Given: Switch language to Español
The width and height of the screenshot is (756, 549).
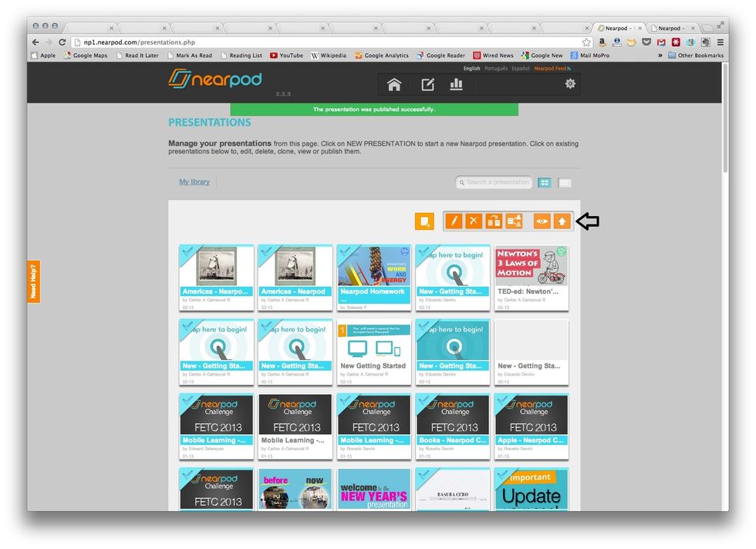Looking at the screenshot, I should (x=521, y=69).
